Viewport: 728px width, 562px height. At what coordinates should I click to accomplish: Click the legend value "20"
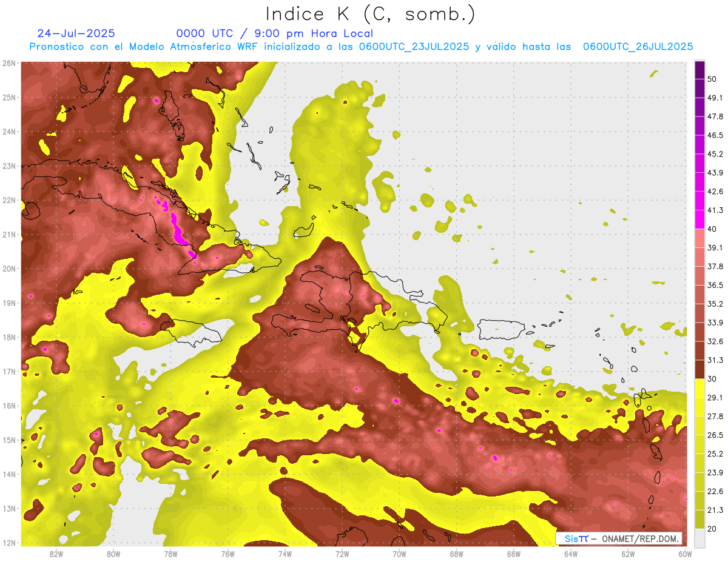pyautogui.click(x=712, y=529)
